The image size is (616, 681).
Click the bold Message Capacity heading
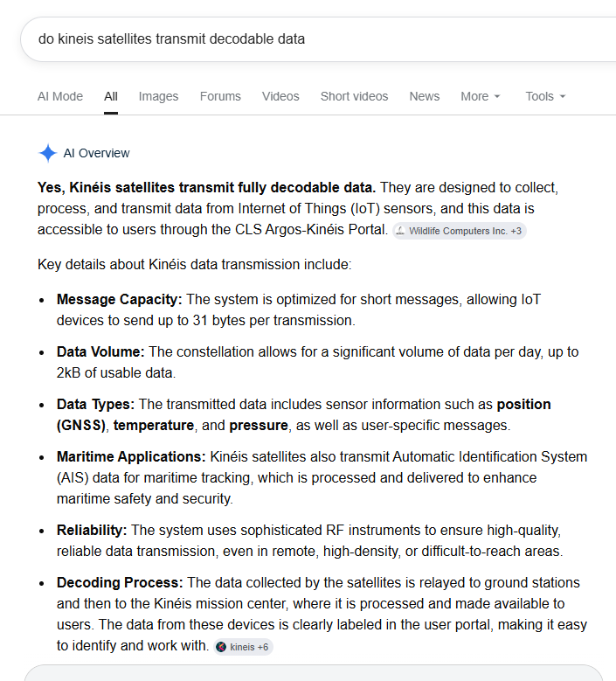[120, 300]
